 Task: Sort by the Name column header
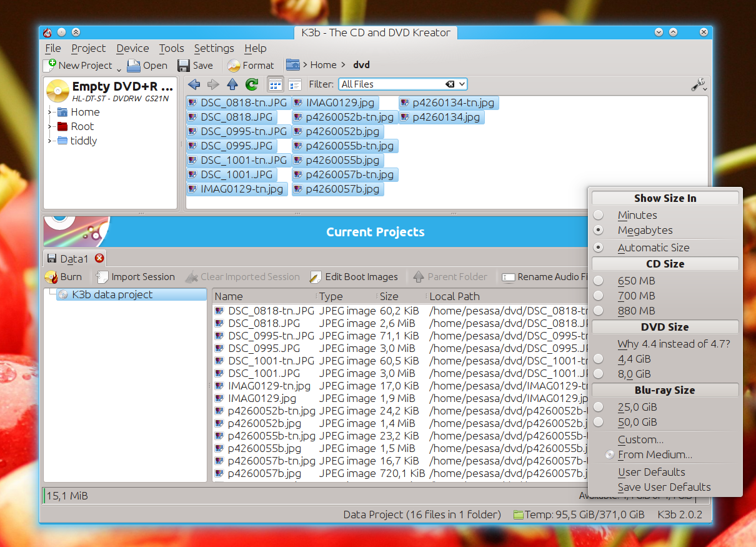264,296
